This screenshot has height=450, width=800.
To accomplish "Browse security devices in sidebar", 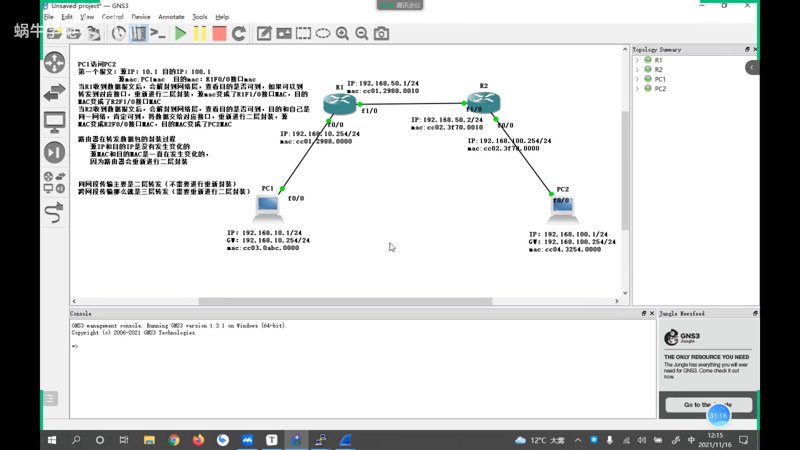I will (x=55, y=152).
